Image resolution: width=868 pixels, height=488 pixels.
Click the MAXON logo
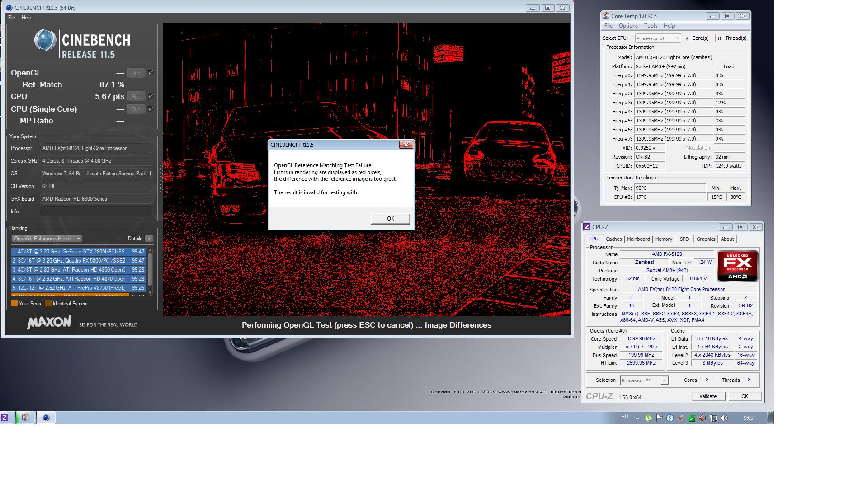(49, 323)
